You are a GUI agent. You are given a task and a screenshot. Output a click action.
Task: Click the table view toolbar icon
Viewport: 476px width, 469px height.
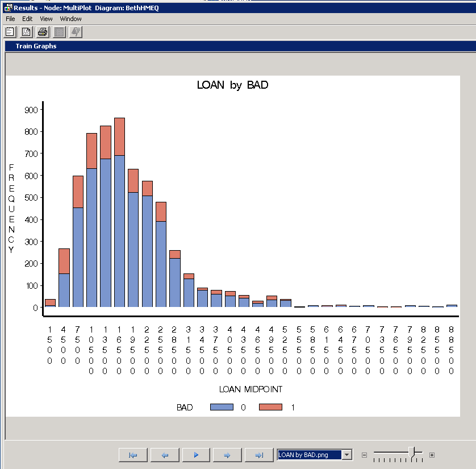coord(59,32)
